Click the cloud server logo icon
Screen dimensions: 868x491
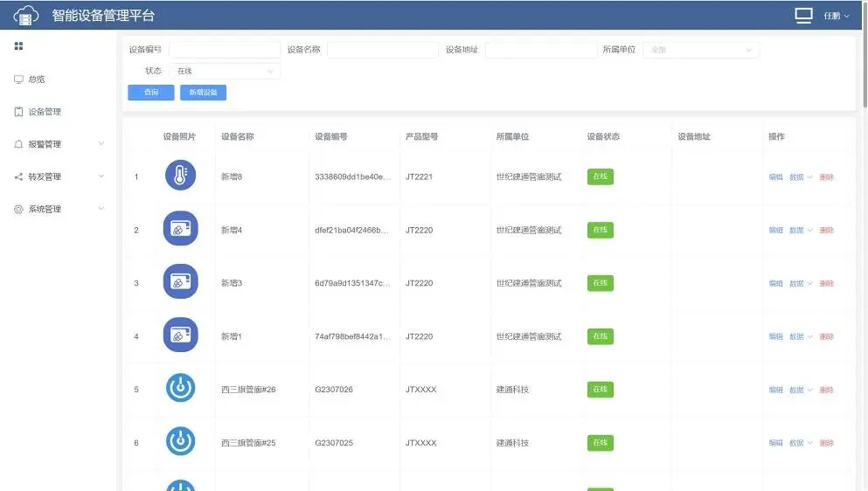(26, 16)
